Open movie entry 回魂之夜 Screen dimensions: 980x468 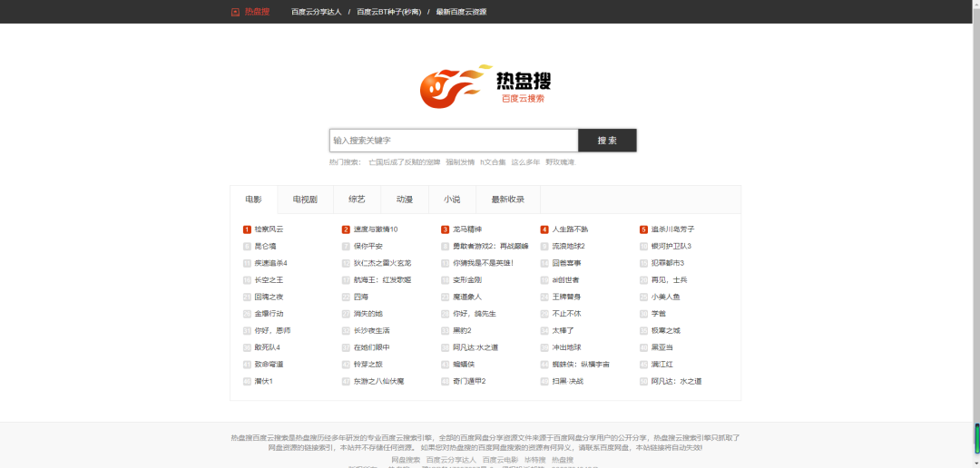pos(269,297)
